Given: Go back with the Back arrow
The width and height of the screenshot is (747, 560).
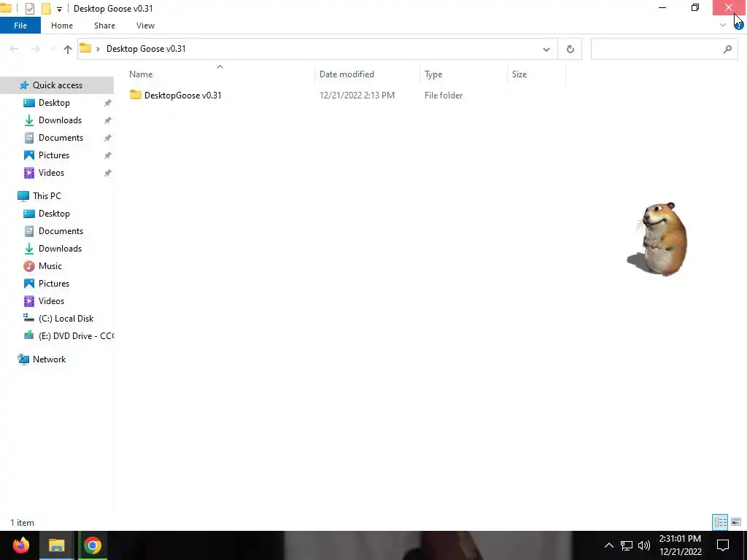Looking at the screenshot, I should (15, 49).
